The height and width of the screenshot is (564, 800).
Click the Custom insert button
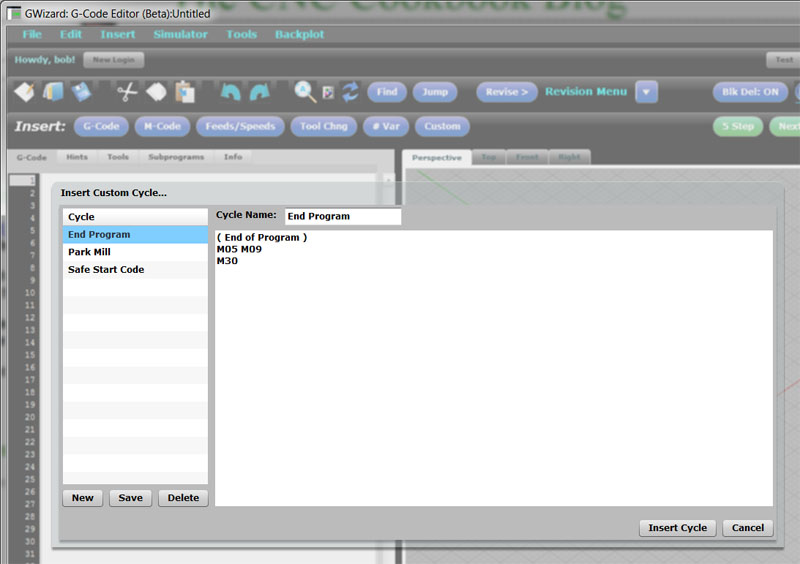pyautogui.click(x=442, y=126)
